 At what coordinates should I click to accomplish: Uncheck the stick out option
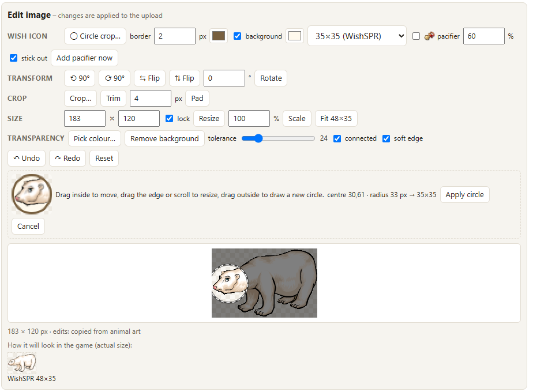tap(14, 58)
